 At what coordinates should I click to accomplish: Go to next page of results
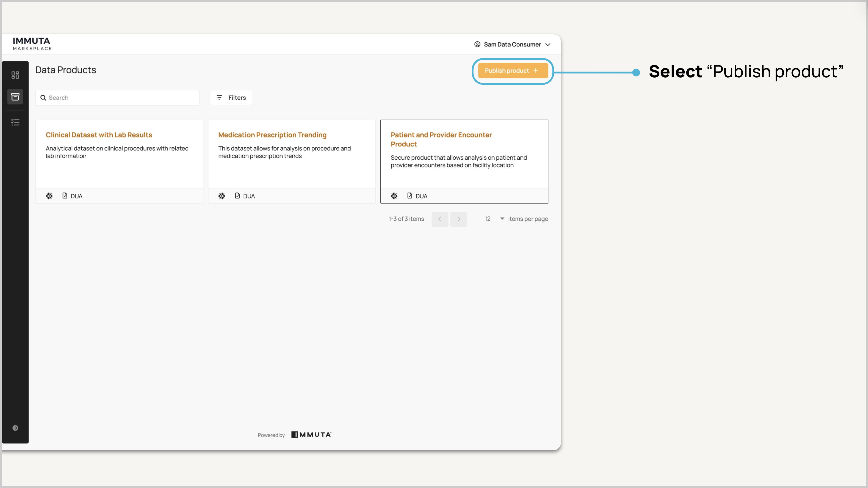pyautogui.click(x=459, y=219)
